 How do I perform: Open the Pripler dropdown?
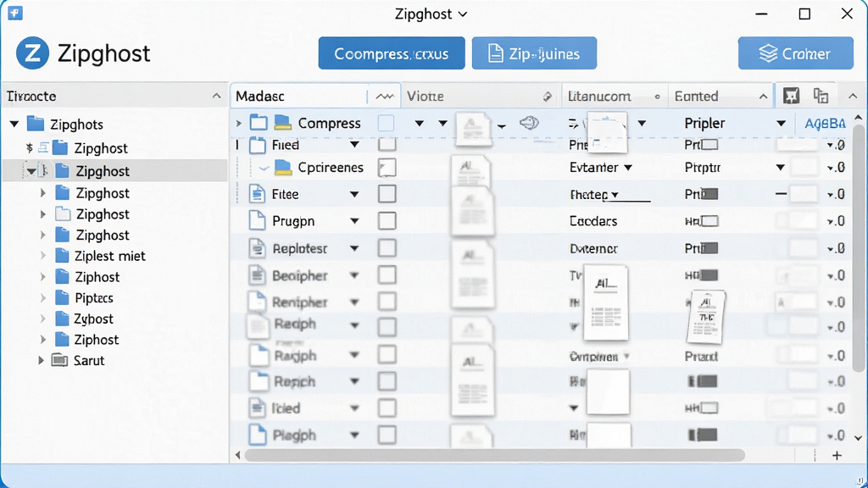[781, 124]
